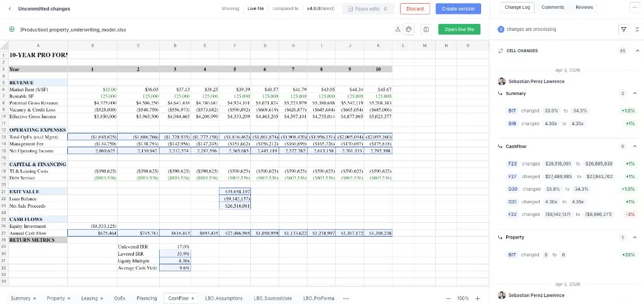
Task: Switch to the Comments tab
Action: click(x=552, y=7)
